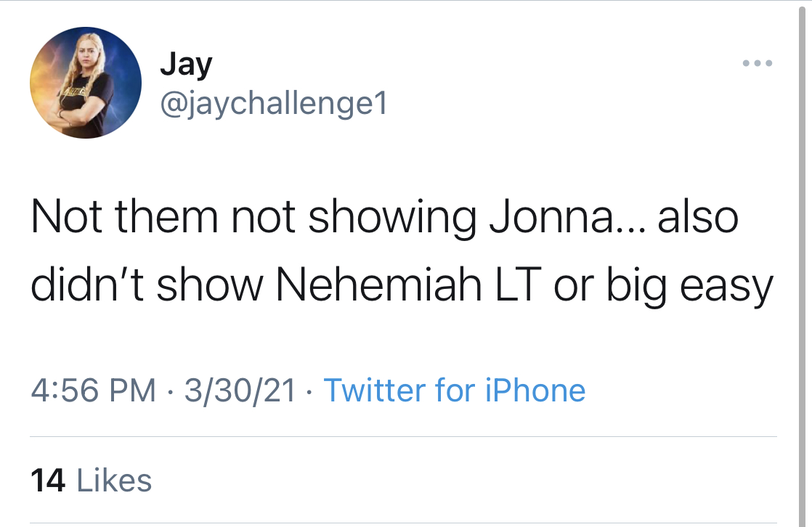
Task: Open the @jaychallenge1 handle
Action: click(x=274, y=104)
